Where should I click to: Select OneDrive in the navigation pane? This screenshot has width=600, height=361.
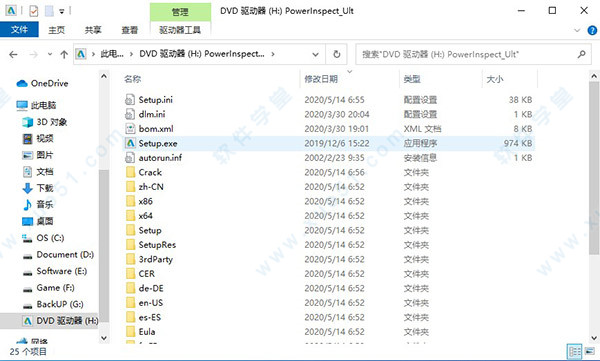coord(42,83)
